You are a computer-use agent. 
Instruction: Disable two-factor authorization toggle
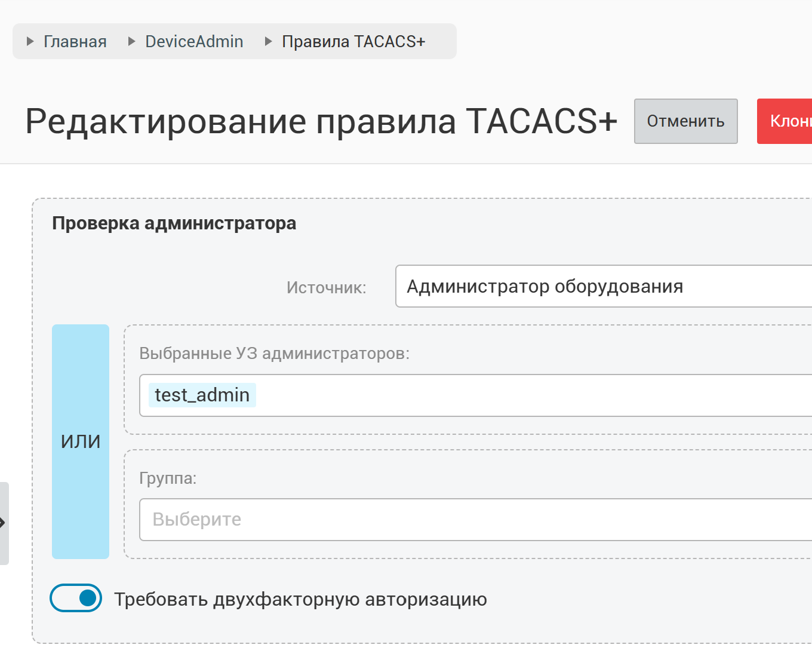coord(76,598)
